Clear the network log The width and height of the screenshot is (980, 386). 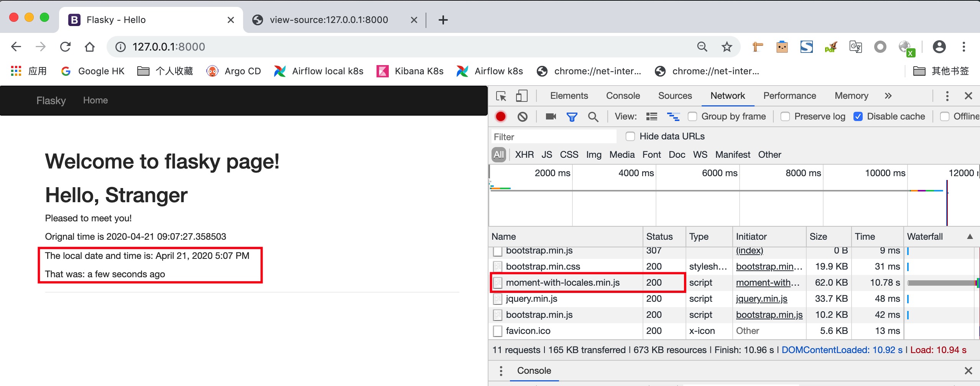(x=522, y=116)
